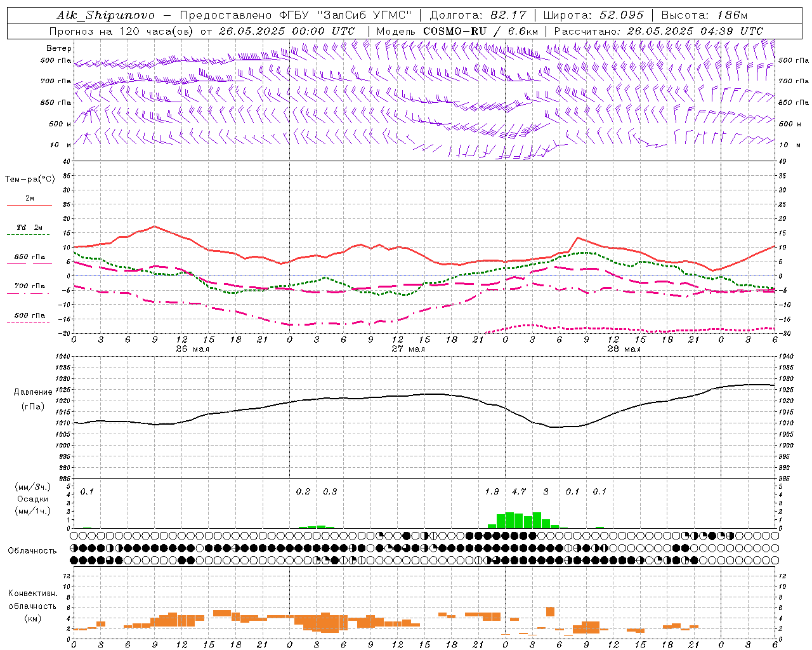This screenshot has height=650, width=812.
Task: Click the 700 гПа temperature legend label
Action: [30, 286]
